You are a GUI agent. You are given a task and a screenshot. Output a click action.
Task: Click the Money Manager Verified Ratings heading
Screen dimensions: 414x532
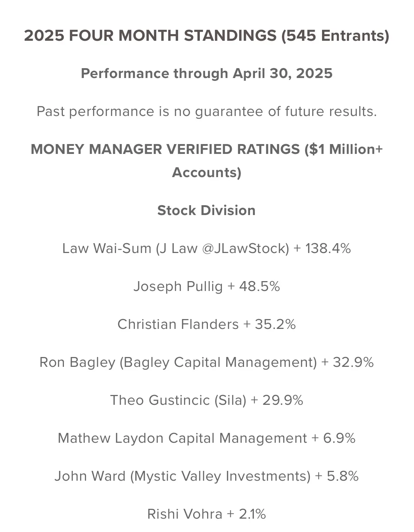pyautogui.click(x=206, y=161)
